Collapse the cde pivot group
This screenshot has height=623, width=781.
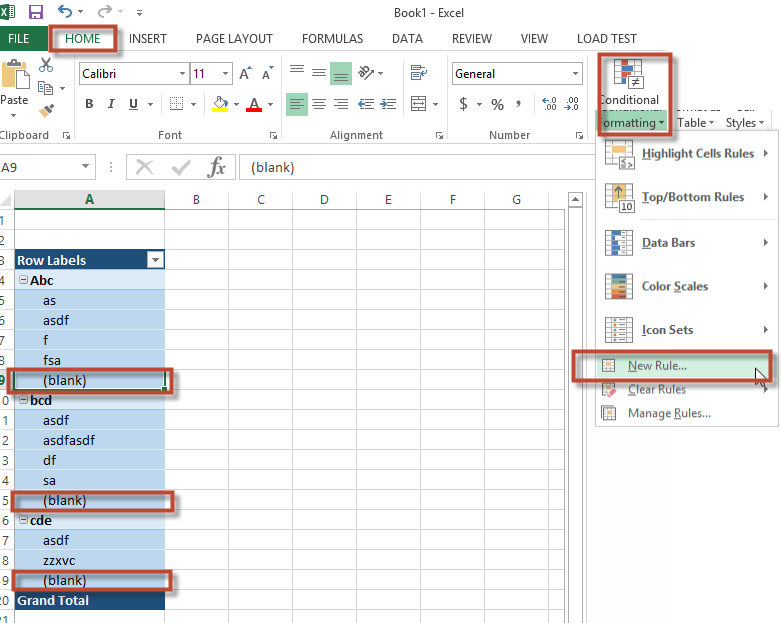click(23, 519)
